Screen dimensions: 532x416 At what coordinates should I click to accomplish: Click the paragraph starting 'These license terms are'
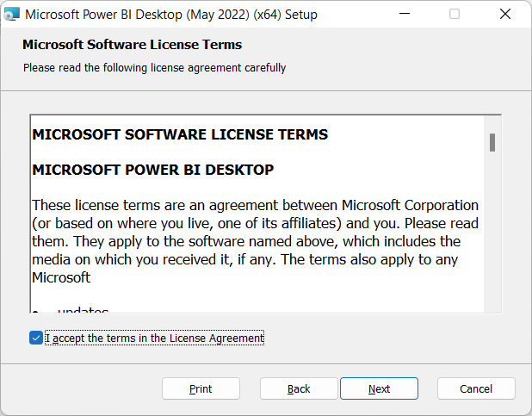[x=255, y=241]
